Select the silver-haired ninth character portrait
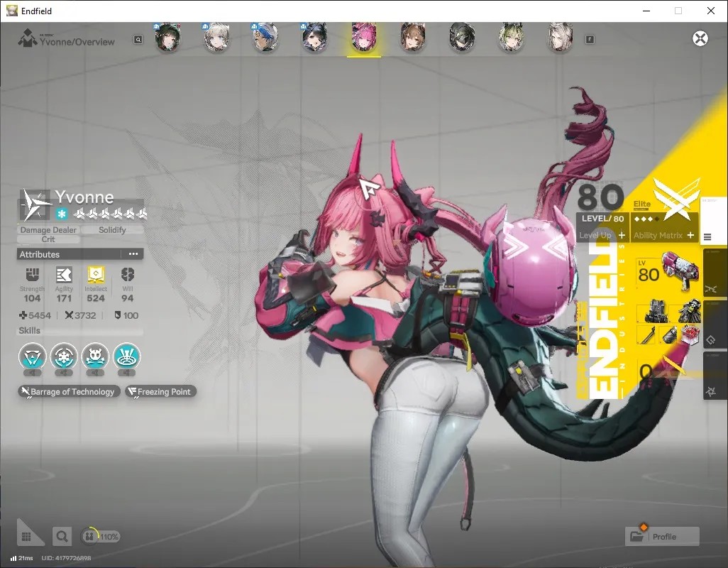The image size is (728, 568). [x=560, y=38]
